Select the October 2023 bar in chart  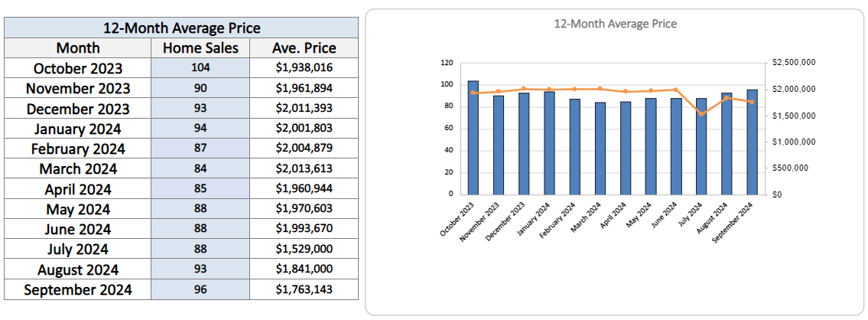[x=473, y=138]
